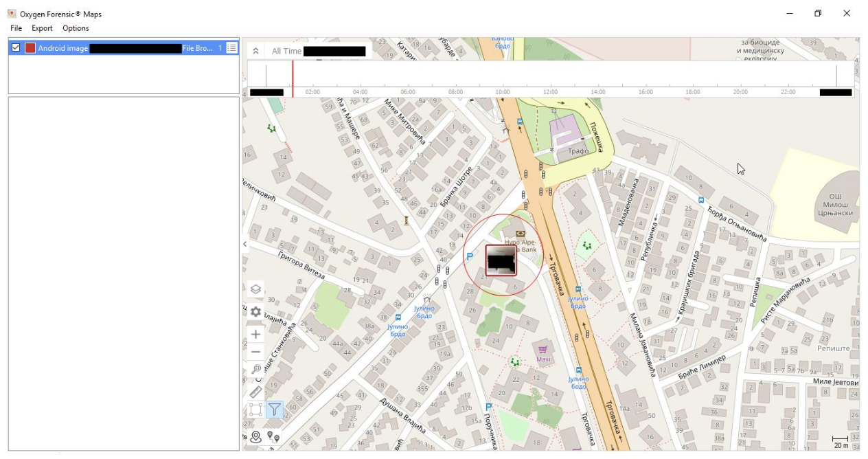Zoom in on the map
Image resolution: width=868 pixels, height=459 pixels.
coord(255,334)
